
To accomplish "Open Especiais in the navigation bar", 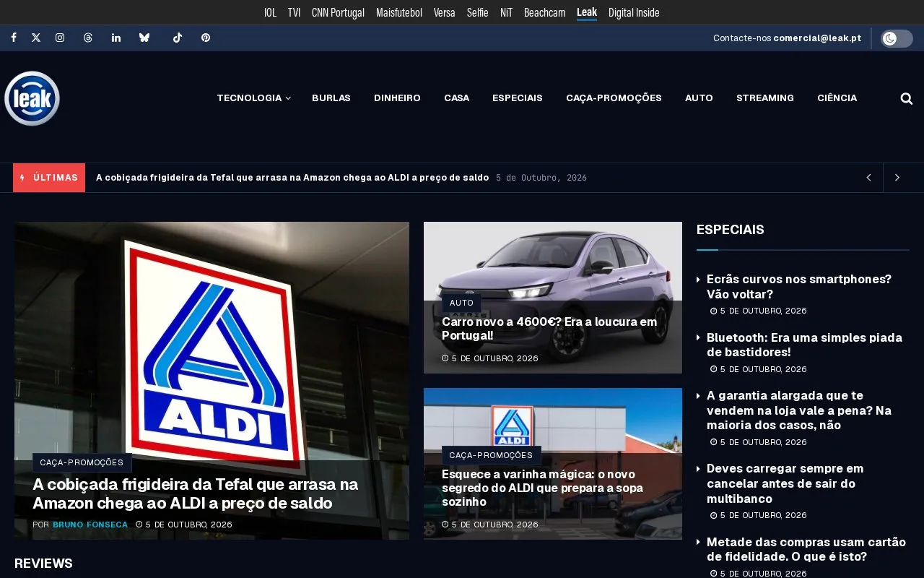I will 518,98.
